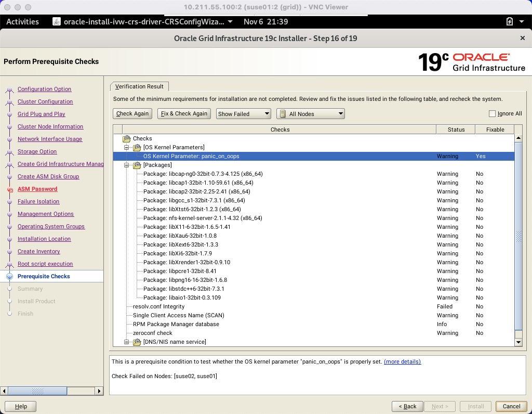532x414 pixels.
Task: Open the system menu arrow at top right
Action: coord(522,22)
